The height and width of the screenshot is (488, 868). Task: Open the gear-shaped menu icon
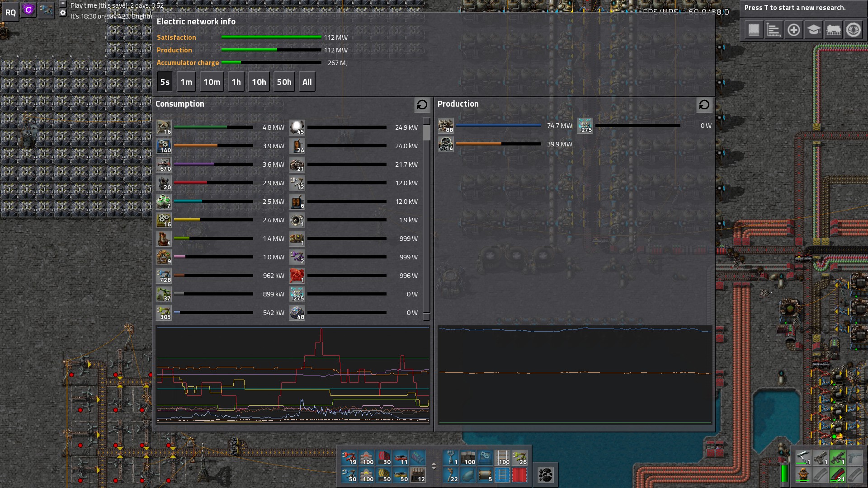854,30
